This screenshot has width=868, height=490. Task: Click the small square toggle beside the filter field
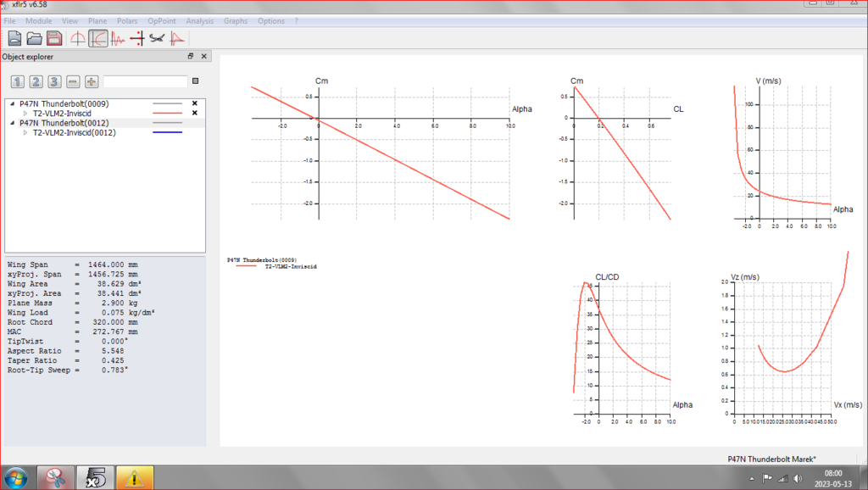coord(195,81)
